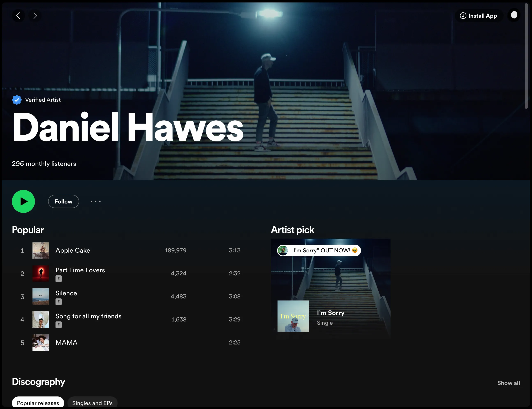Open the I'm Sorry single link
Screen dimensions: 532x409
pyautogui.click(x=331, y=313)
